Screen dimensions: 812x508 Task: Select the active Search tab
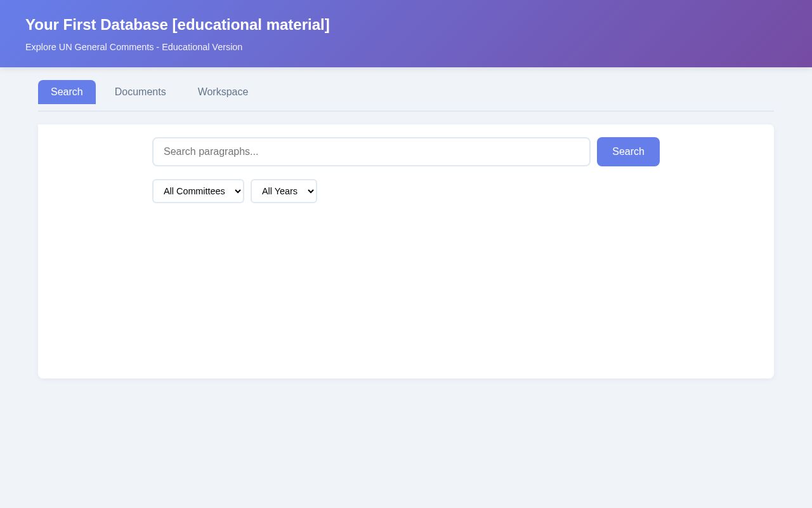[x=67, y=92]
